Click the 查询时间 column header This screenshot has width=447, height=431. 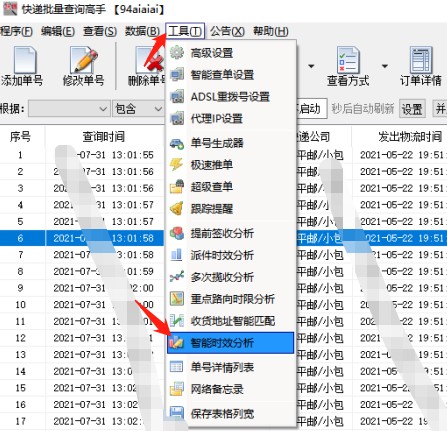click(104, 136)
